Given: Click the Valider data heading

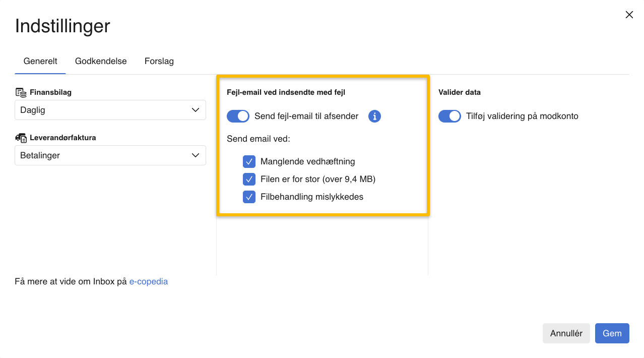Looking at the screenshot, I should [x=459, y=92].
